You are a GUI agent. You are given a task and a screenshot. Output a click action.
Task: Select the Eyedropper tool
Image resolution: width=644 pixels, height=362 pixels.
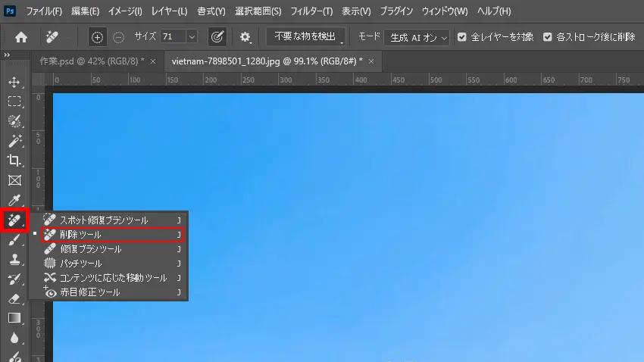tap(14, 200)
